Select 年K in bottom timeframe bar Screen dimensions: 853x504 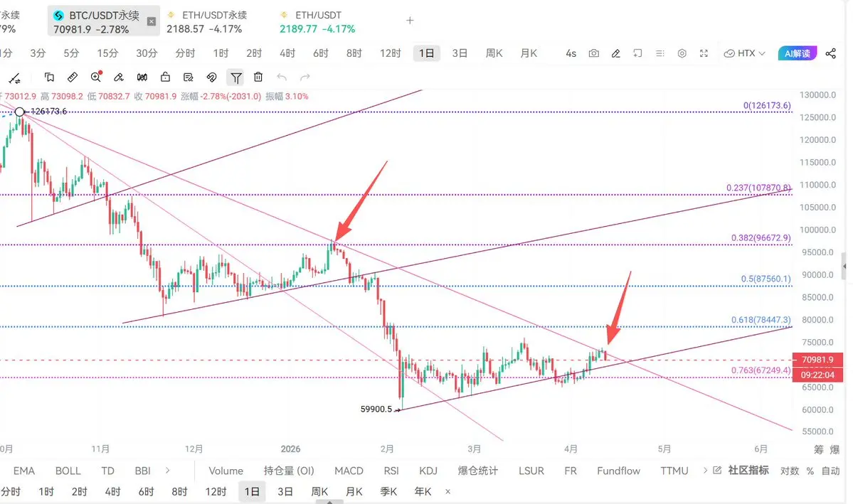coord(423,491)
